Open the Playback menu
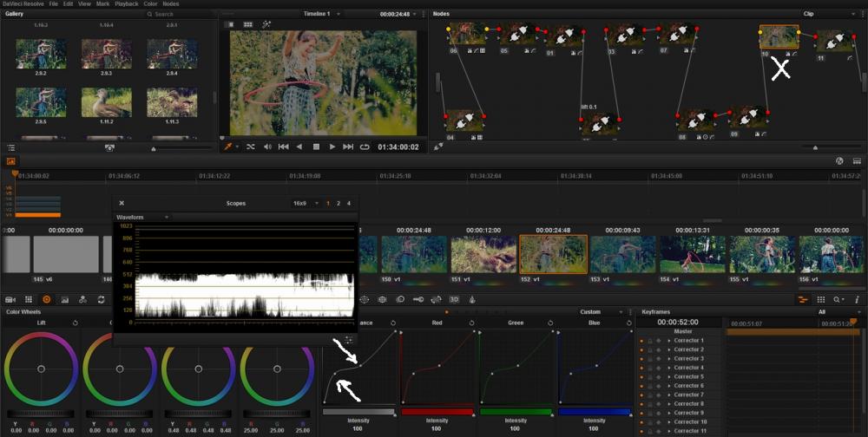Screen dimensions: 868x437 coord(126,3)
